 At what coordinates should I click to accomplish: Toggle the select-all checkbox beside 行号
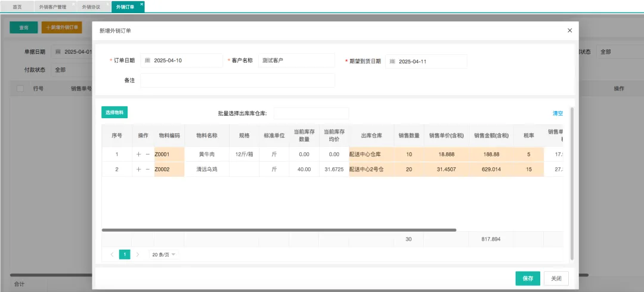[20, 88]
